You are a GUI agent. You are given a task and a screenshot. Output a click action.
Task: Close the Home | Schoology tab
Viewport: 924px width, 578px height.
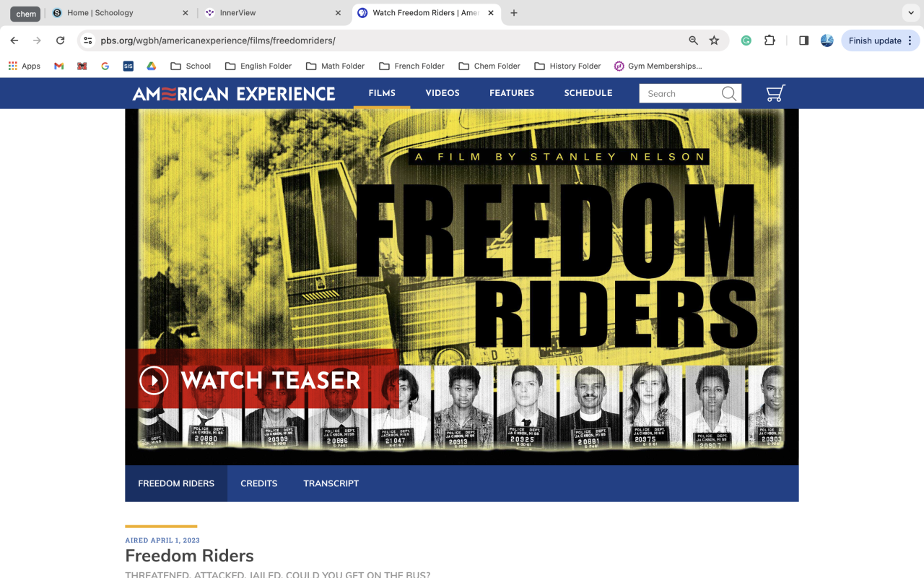(x=185, y=13)
